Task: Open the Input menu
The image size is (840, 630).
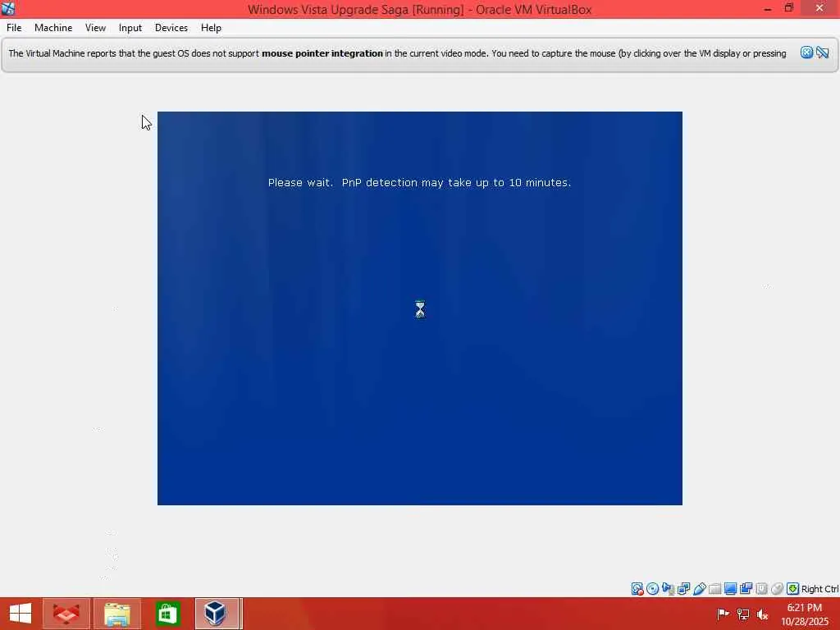Action: (x=130, y=28)
